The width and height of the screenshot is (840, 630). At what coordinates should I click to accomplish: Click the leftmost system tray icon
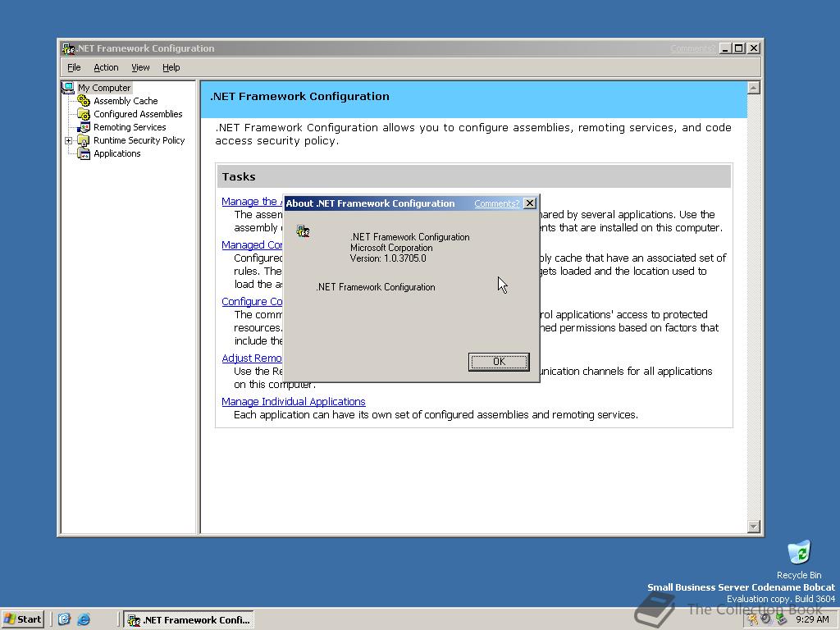tap(753, 620)
